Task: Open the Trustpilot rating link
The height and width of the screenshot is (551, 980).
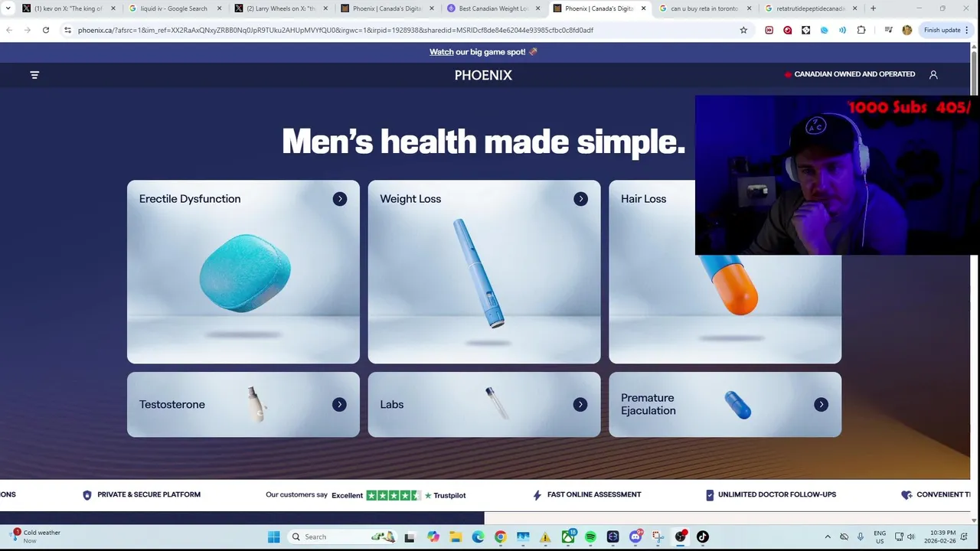Action: (366, 495)
